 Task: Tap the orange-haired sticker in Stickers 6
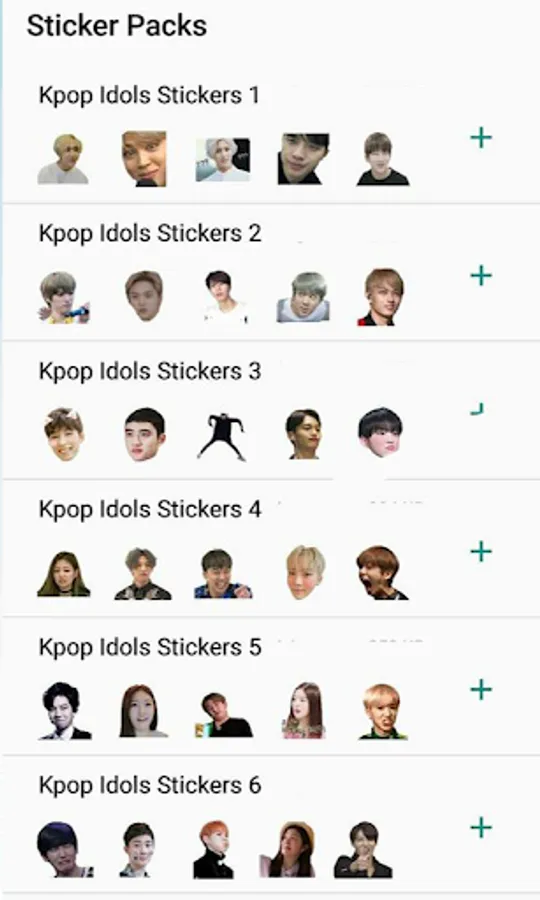pos(213,849)
